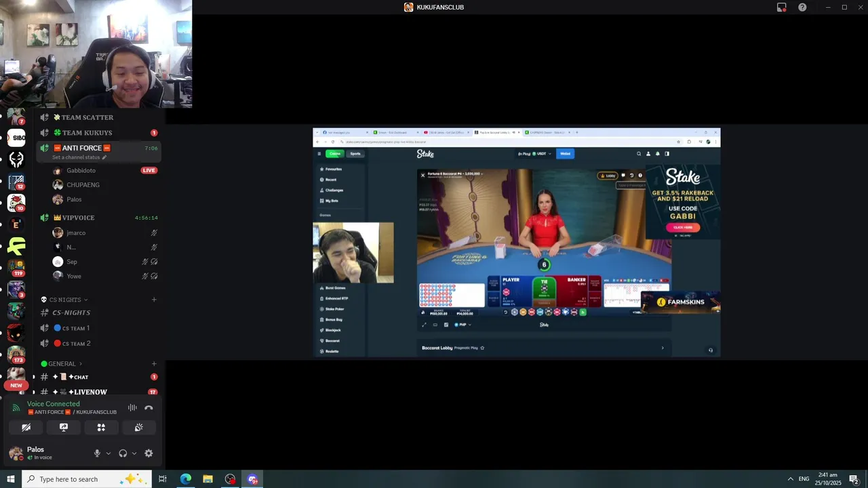Add channel to CS NIGHTS category

click(x=154, y=300)
